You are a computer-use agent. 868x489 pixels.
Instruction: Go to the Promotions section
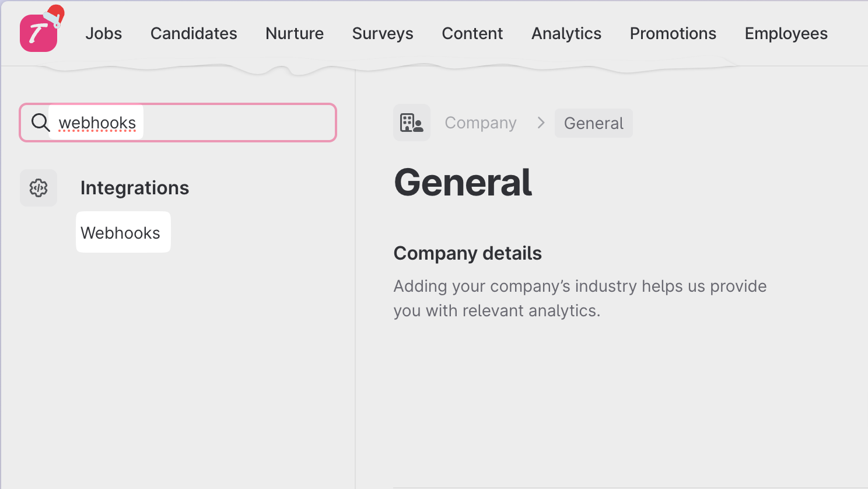(x=673, y=33)
